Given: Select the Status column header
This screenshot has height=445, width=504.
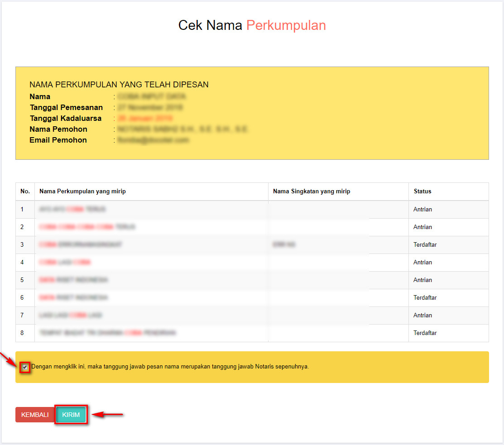Looking at the screenshot, I should (422, 191).
